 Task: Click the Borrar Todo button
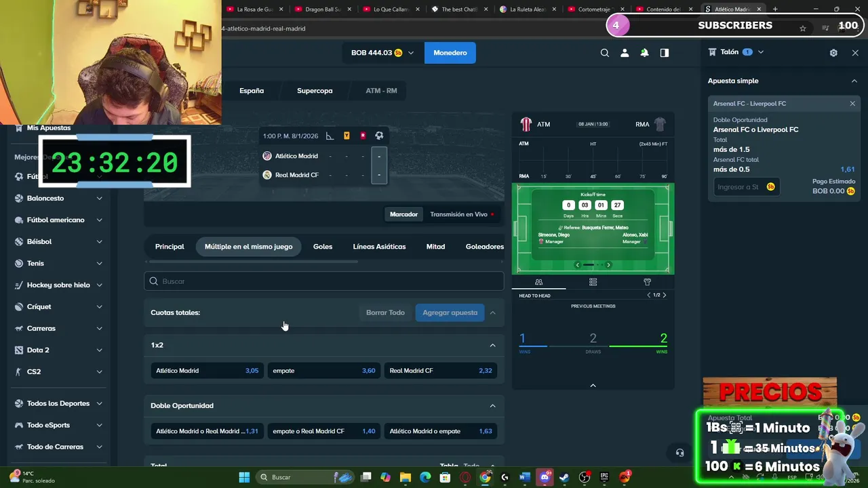click(385, 312)
